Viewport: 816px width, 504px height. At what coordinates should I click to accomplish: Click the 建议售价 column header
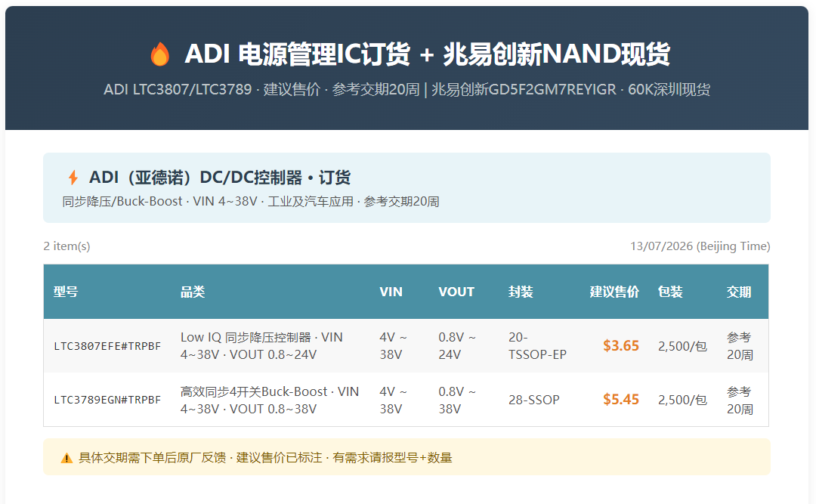pos(614,292)
